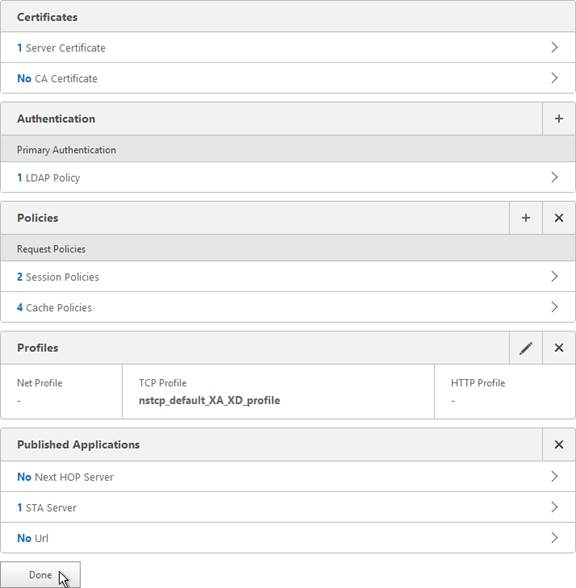The width and height of the screenshot is (576, 588).
Task: Add an authentication policy with plus icon
Action: (x=558, y=119)
